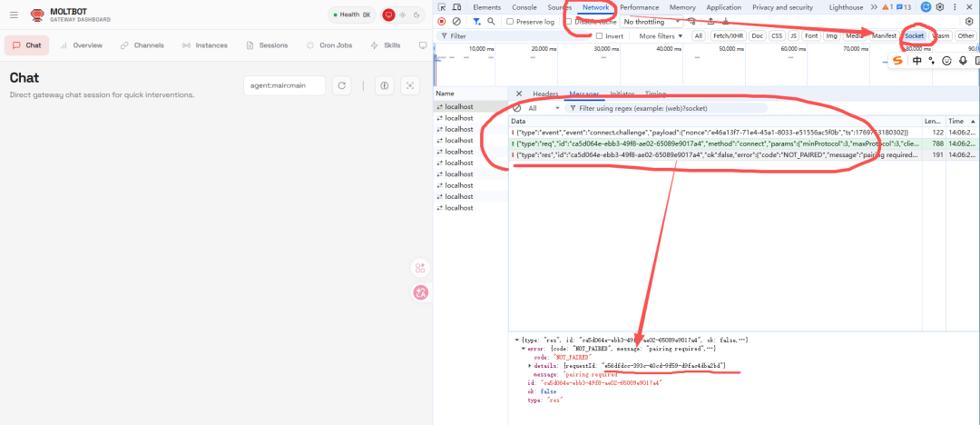Enable the Preserve log checkbox
The height and width of the screenshot is (425, 980).
point(511,21)
